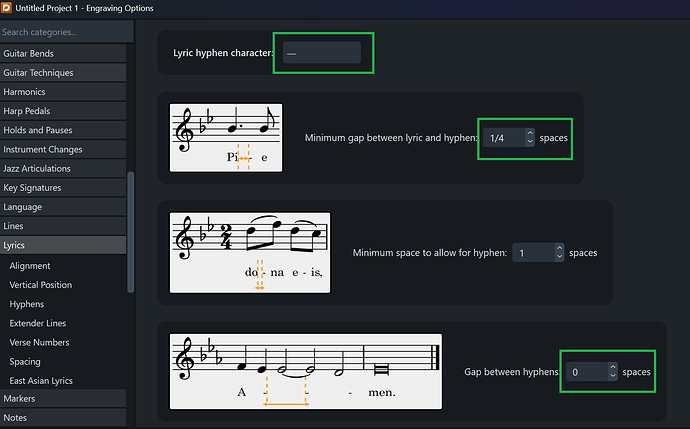Viewport: 690px width, 429px height.
Task: Increase minimum gap between lyric and hyphen
Action: click(x=529, y=134)
